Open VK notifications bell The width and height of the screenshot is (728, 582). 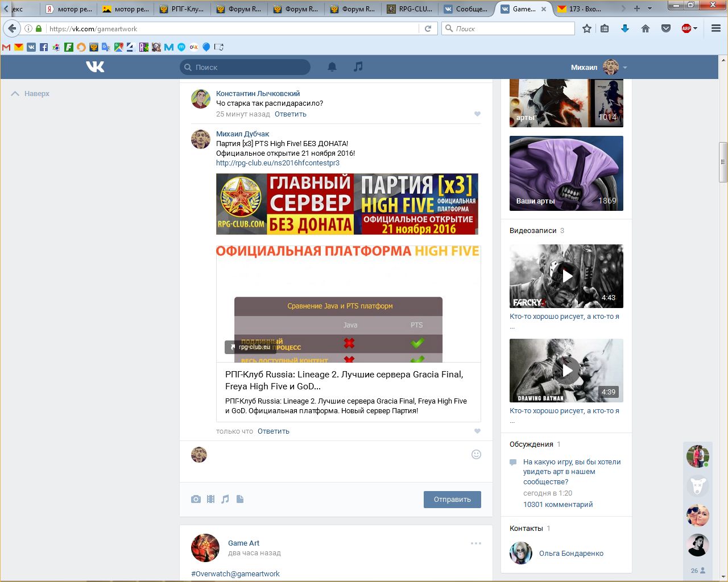(332, 67)
